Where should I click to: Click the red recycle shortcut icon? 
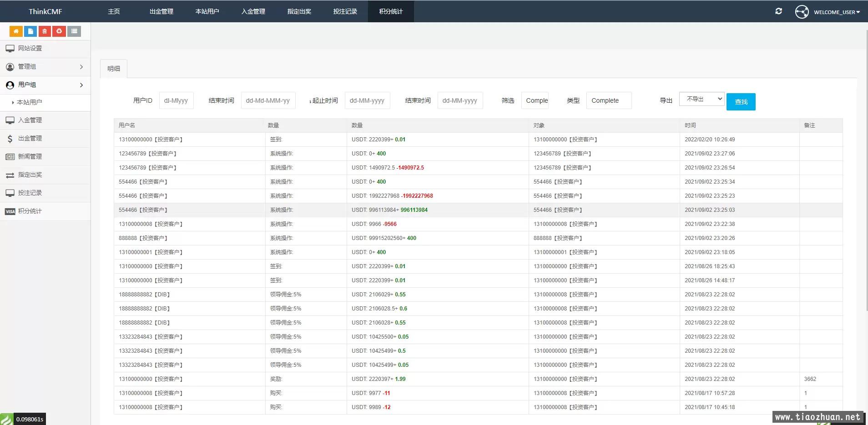click(x=59, y=31)
